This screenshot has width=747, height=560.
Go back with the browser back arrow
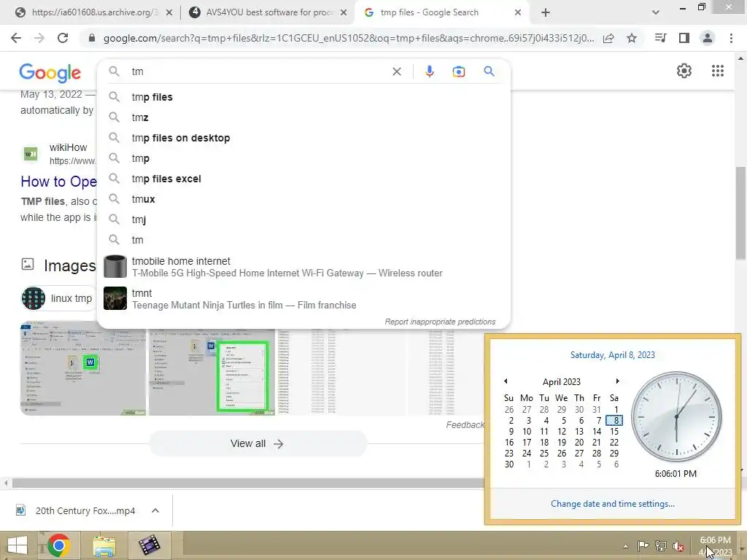coord(16,38)
